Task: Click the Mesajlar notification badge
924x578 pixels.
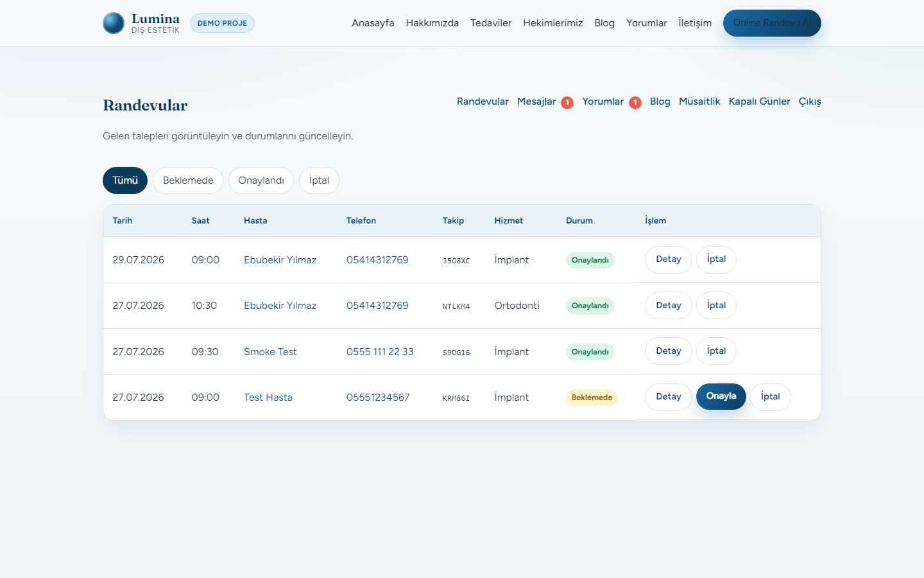Action: (567, 103)
